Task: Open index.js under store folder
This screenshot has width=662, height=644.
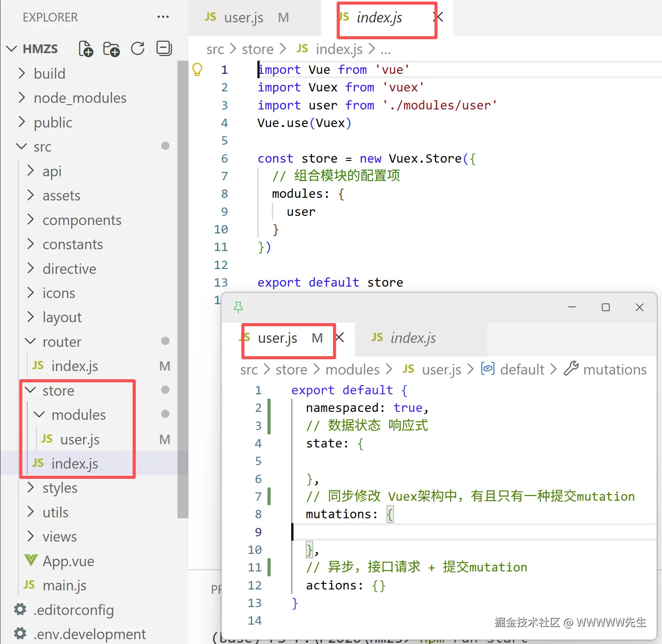Action: click(75, 463)
